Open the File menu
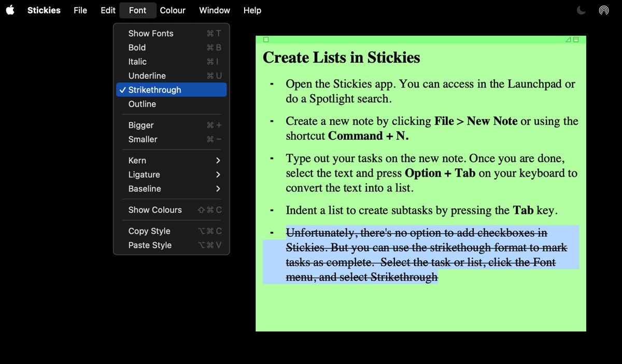Screen dimensions: 622x364 (x=80, y=10)
